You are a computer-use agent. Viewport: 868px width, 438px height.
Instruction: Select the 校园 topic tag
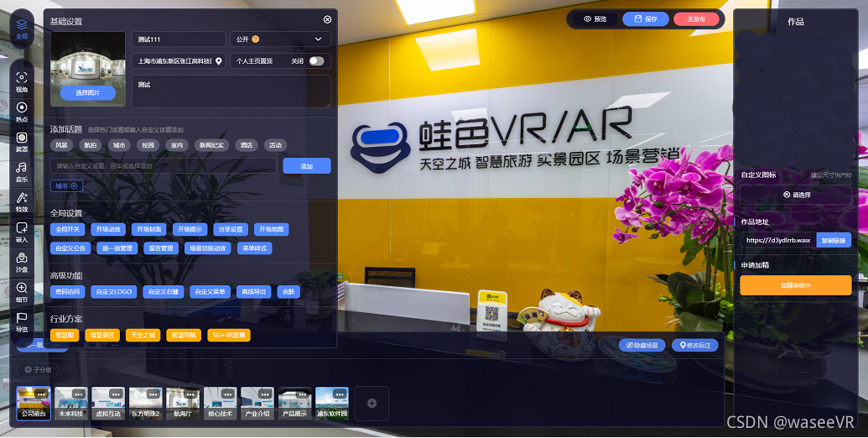[x=148, y=145]
